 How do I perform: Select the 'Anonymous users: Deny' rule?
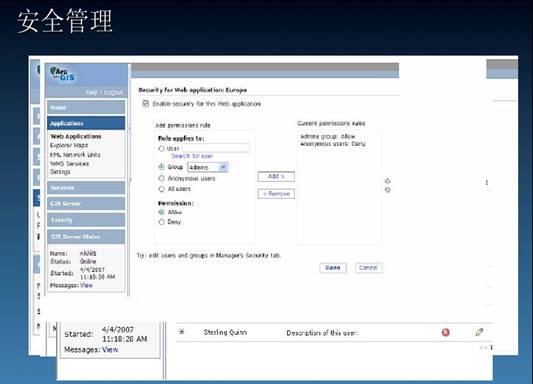pyautogui.click(x=333, y=144)
